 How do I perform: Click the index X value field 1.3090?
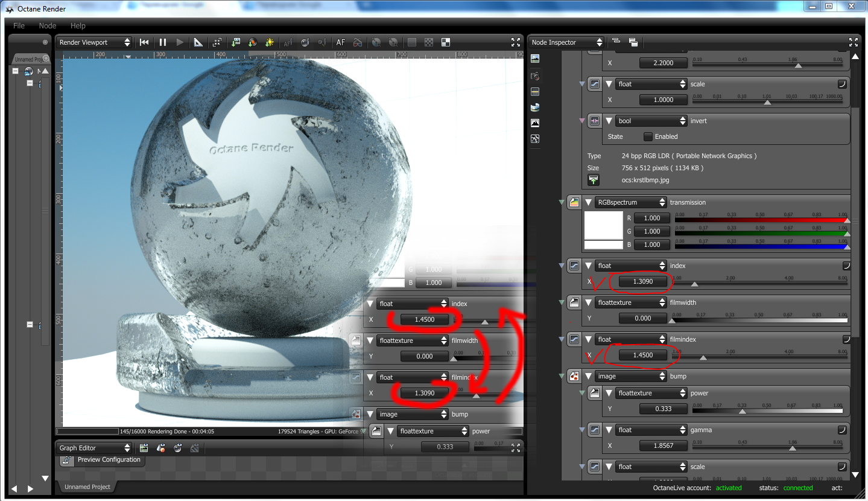click(x=643, y=281)
